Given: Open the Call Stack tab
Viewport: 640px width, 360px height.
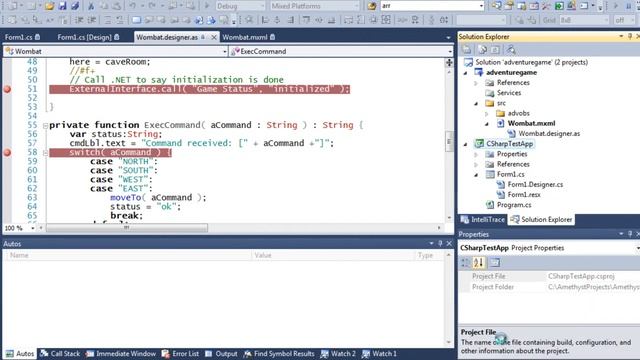Looking at the screenshot, I should [x=60, y=354].
